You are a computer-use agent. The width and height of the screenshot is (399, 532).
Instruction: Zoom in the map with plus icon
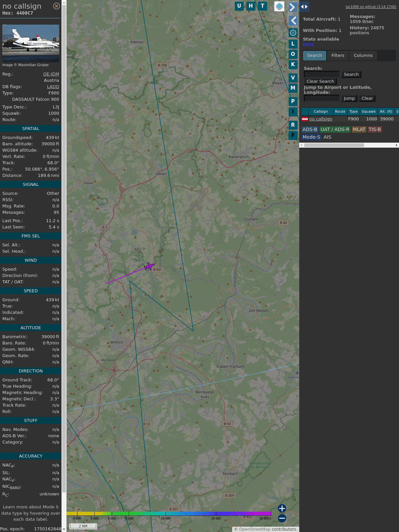click(282, 508)
